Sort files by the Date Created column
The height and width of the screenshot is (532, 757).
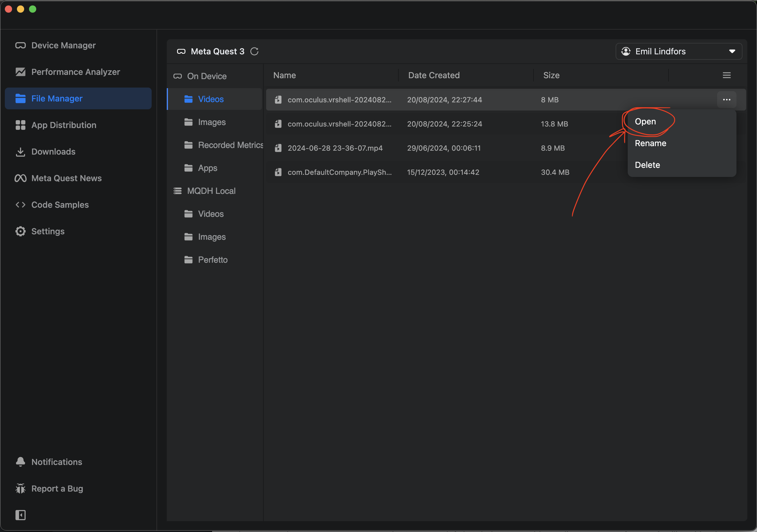pyautogui.click(x=433, y=75)
